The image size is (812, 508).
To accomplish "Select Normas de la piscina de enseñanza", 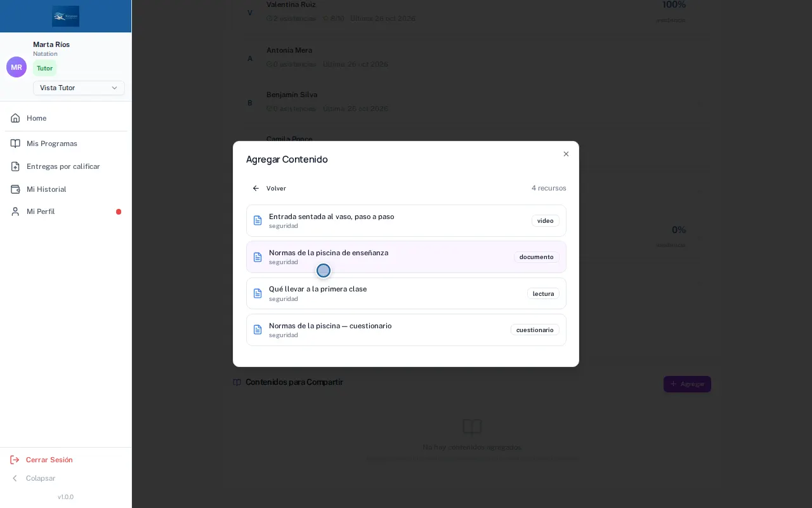I will point(406,257).
